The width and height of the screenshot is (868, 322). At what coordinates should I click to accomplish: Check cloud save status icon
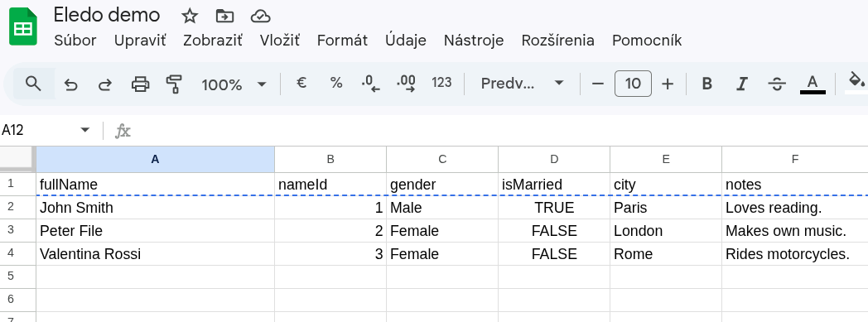tap(260, 16)
